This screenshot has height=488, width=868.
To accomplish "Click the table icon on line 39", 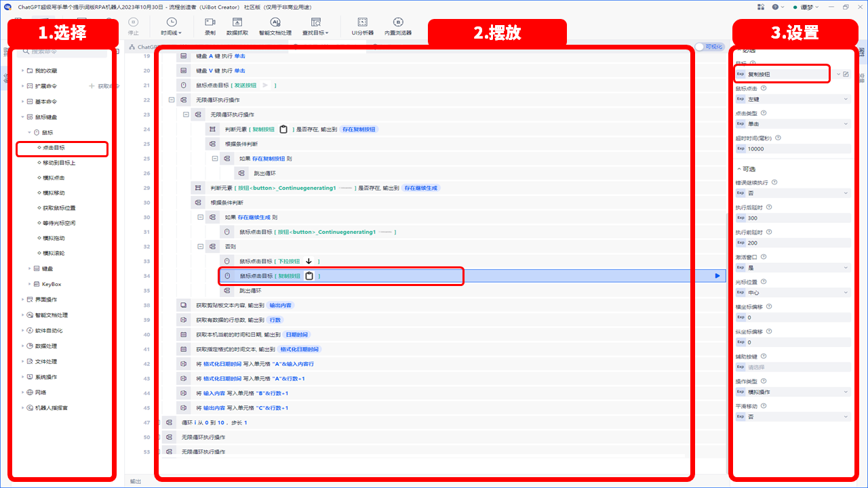I will pyautogui.click(x=183, y=320).
